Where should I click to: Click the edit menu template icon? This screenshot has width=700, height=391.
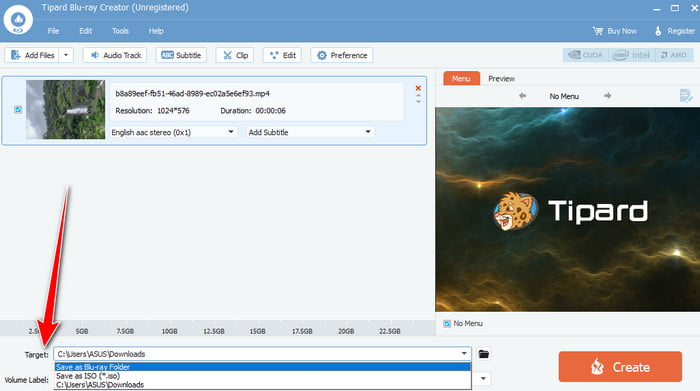(x=686, y=96)
